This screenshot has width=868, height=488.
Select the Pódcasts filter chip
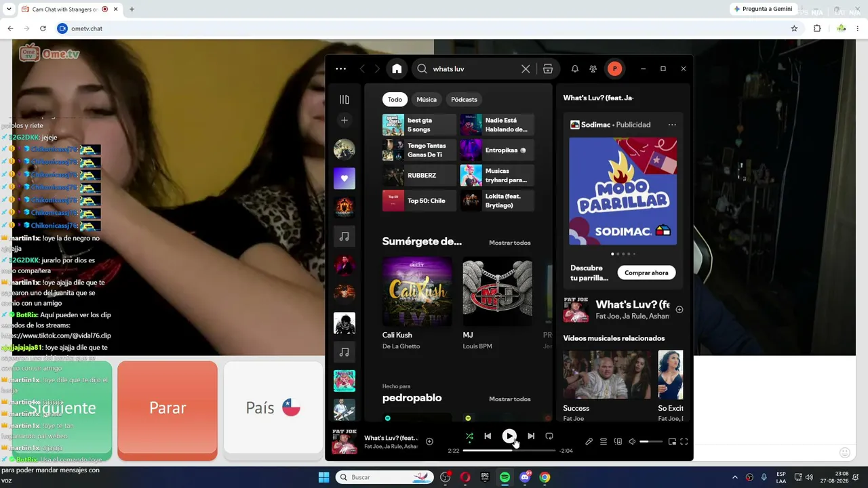click(465, 100)
